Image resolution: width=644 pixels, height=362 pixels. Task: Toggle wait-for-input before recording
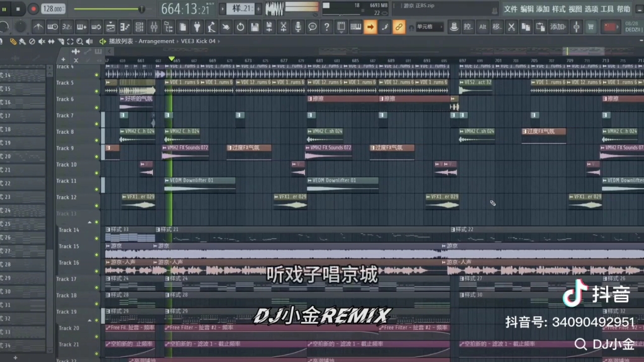(x=53, y=27)
